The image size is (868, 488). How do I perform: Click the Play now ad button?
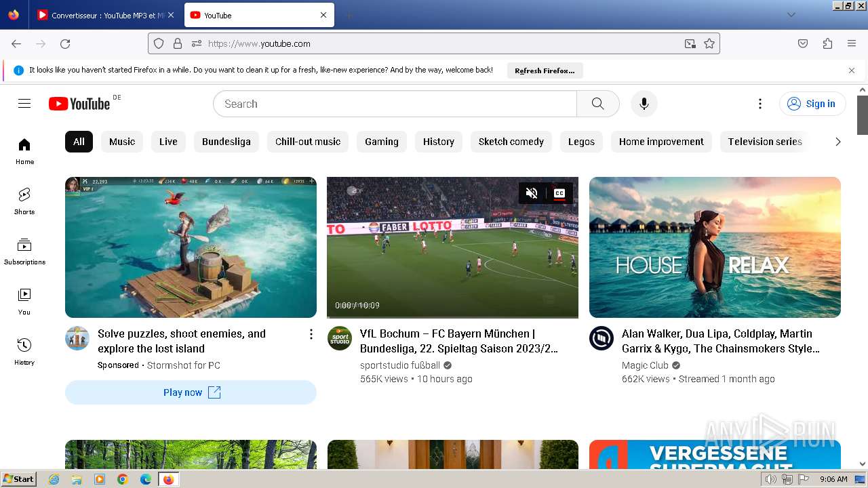(191, 392)
